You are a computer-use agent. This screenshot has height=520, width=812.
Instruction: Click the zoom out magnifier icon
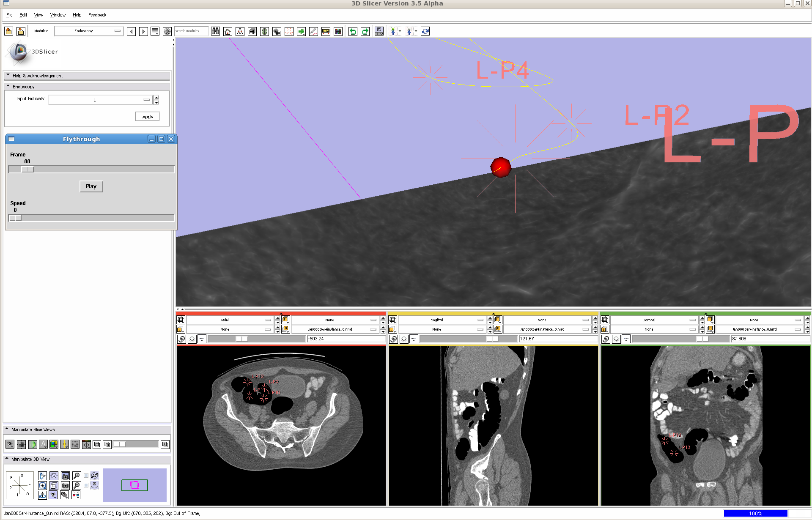77,485
